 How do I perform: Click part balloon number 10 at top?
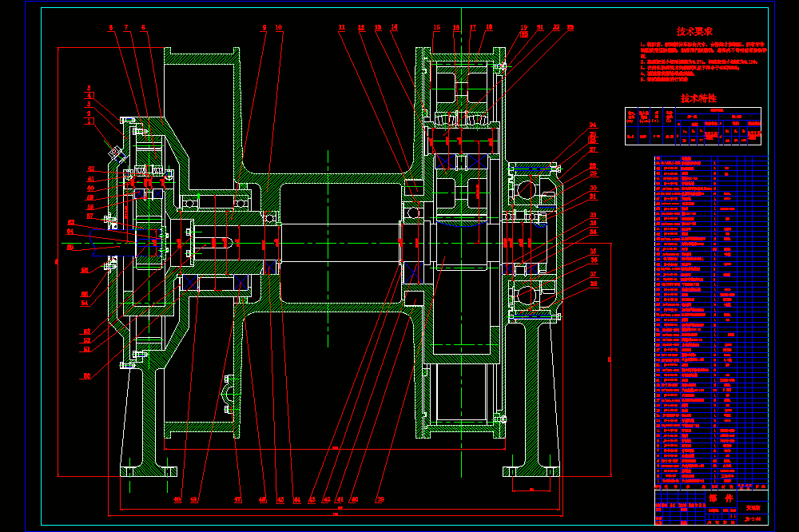coord(278,27)
